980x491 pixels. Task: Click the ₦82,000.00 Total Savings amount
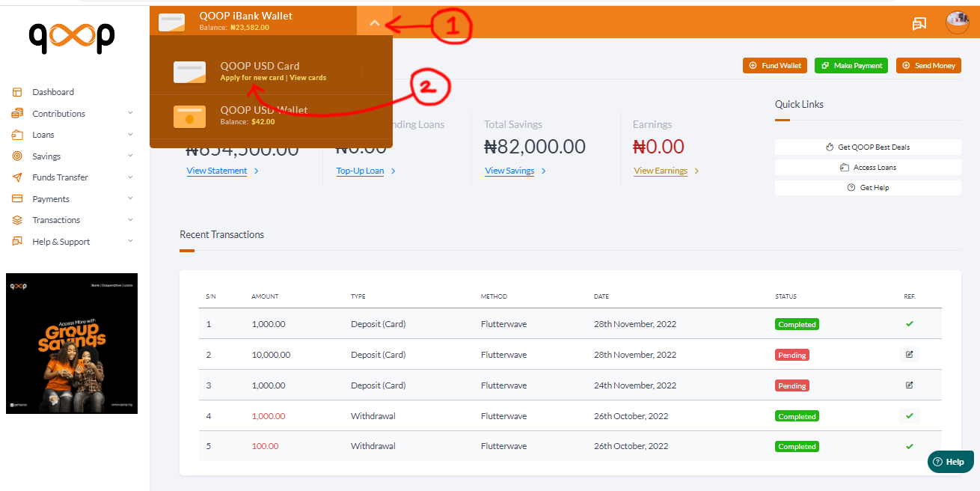click(535, 147)
